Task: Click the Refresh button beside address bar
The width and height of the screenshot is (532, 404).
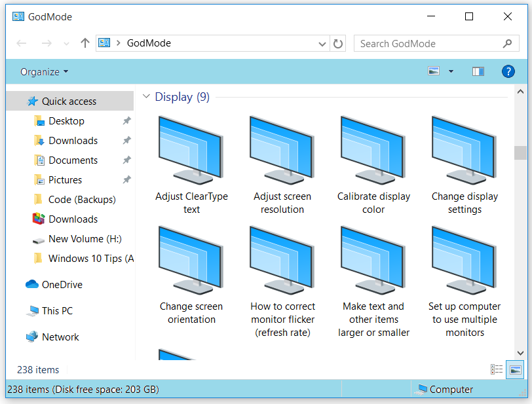Action: (x=338, y=43)
